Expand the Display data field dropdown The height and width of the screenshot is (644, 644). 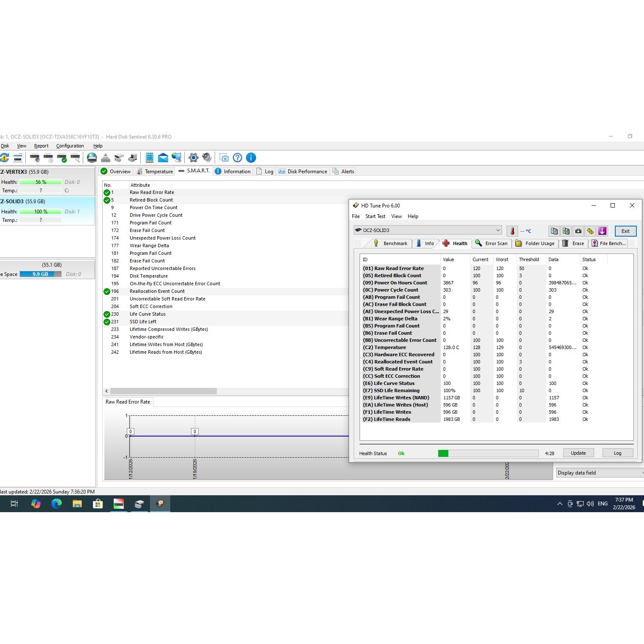[599, 473]
